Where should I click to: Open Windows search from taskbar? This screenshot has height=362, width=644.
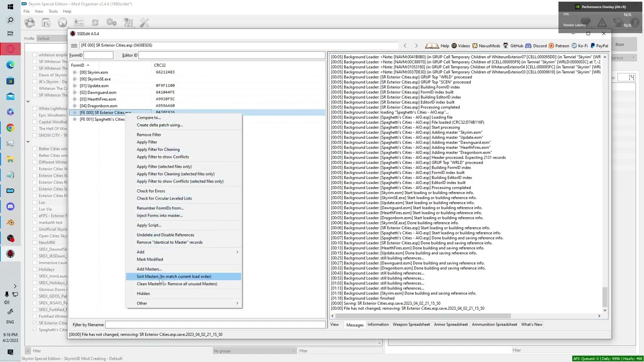[10, 20]
